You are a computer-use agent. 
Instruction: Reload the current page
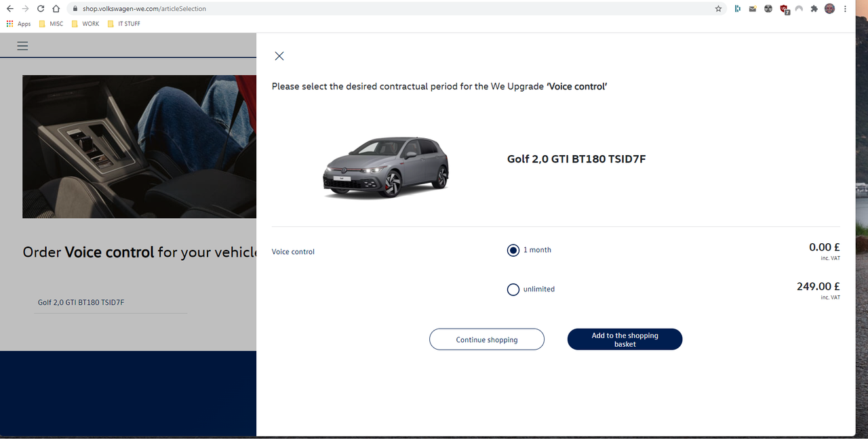(41, 9)
